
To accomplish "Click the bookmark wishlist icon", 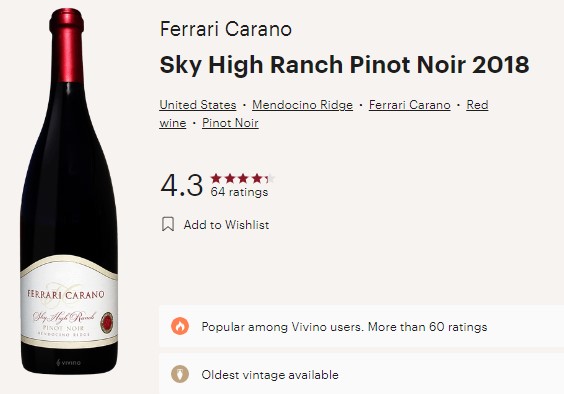I will [168, 224].
